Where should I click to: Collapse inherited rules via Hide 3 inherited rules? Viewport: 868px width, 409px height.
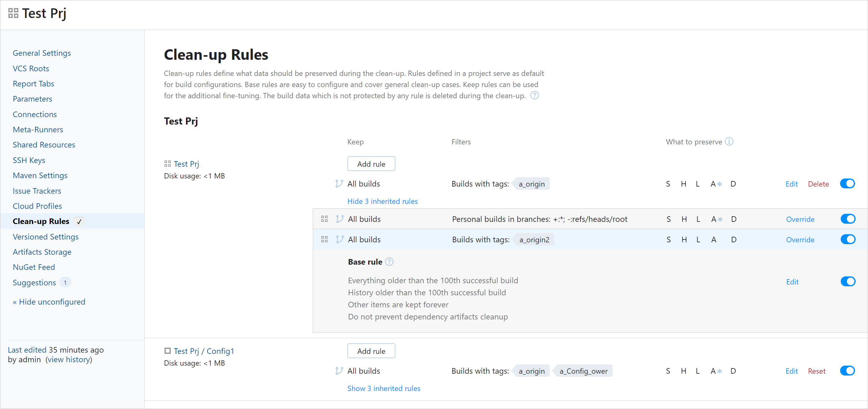pyautogui.click(x=382, y=201)
